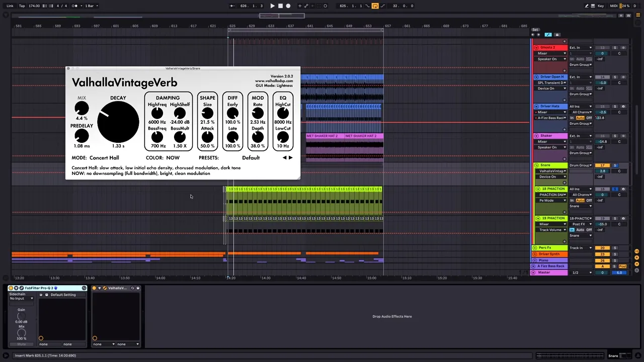This screenshot has width=644, height=362.
Task: Solo the Driver Hats track
Action: point(615,107)
